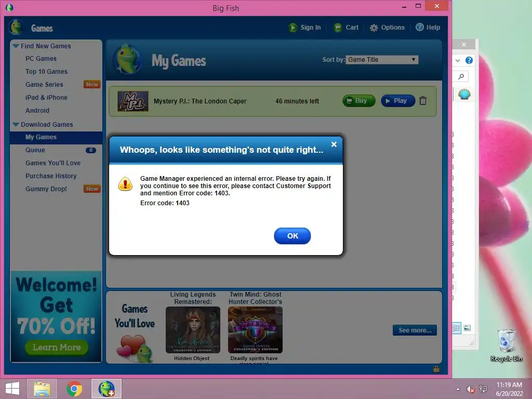The image size is (532, 399).
Task: Click the lock icon in bottom corner
Action: 436,369
